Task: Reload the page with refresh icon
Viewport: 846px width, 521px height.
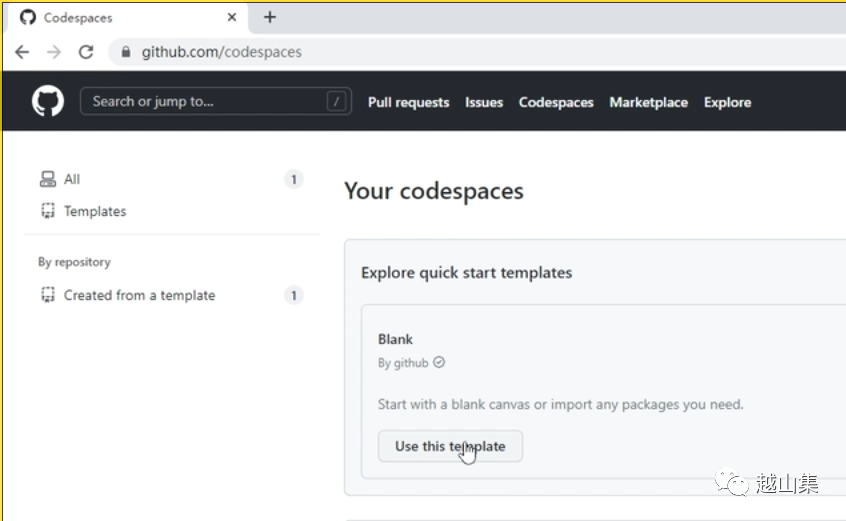Action: 86,52
